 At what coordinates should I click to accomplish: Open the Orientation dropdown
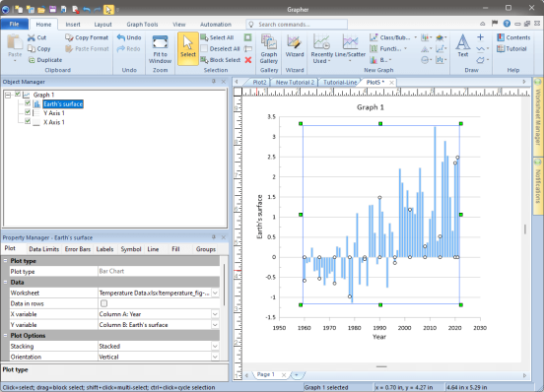pyautogui.click(x=215, y=357)
